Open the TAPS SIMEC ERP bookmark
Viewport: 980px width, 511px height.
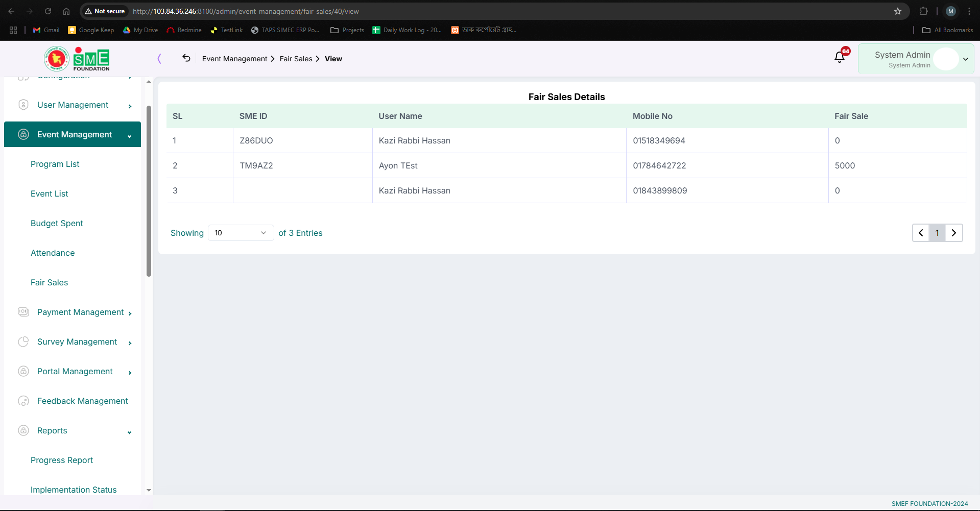click(x=285, y=30)
